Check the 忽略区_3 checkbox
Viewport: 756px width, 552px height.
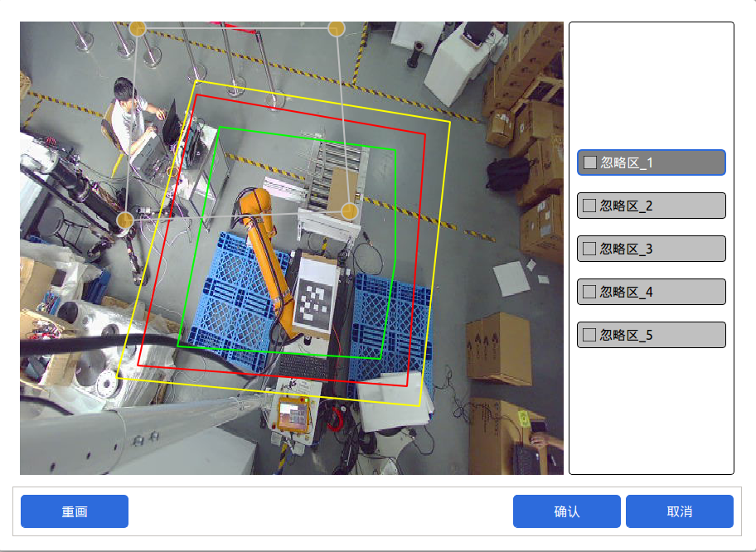[x=589, y=249]
